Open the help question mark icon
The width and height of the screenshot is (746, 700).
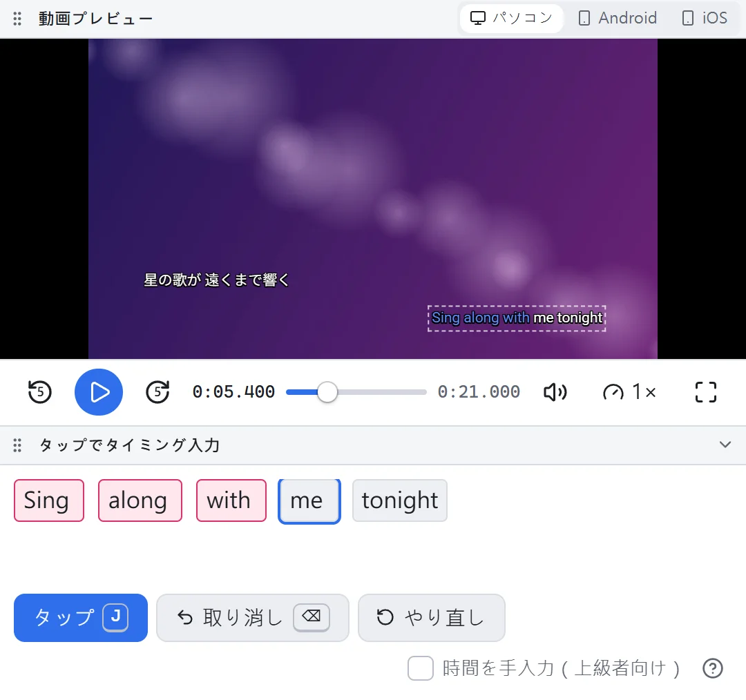(x=713, y=668)
